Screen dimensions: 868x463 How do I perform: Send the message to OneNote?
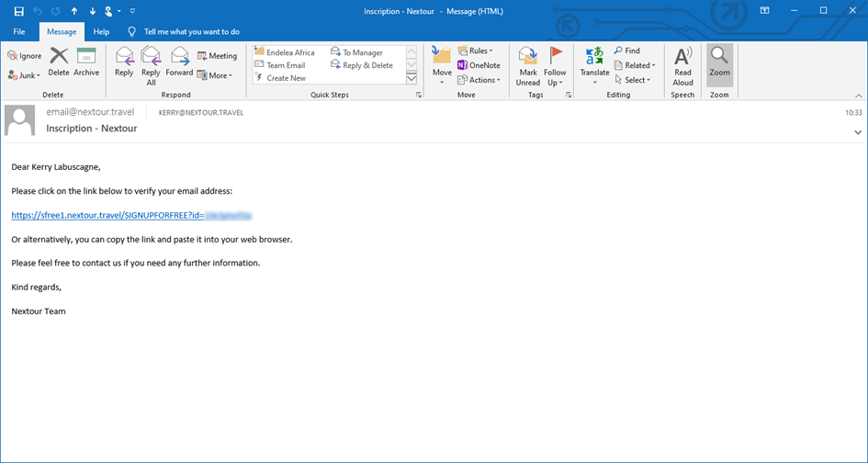tap(479, 65)
